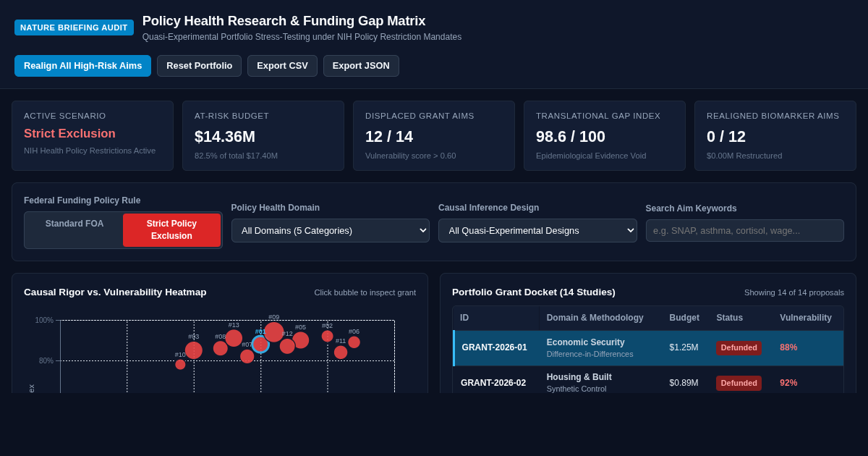This screenshot has width=868, height=456.
Task: Click the $14.36M at-risk budget value
Action: click(x=225, y=137)
